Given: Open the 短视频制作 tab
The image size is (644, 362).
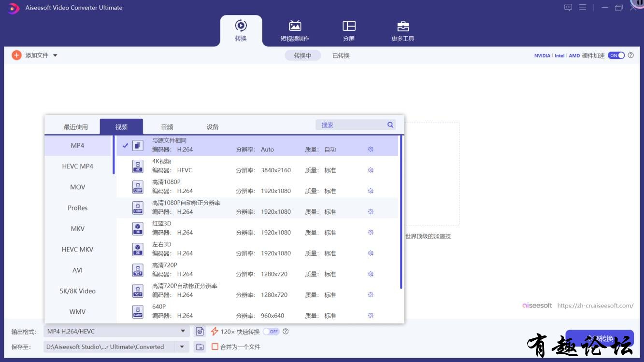Looking at the screenshot, I should [295, 30].
